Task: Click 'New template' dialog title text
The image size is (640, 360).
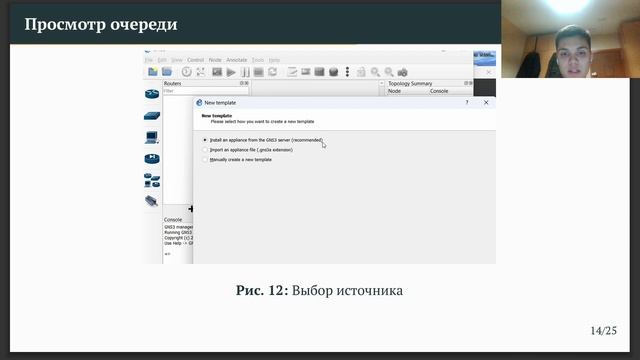Action: [220, 103]
